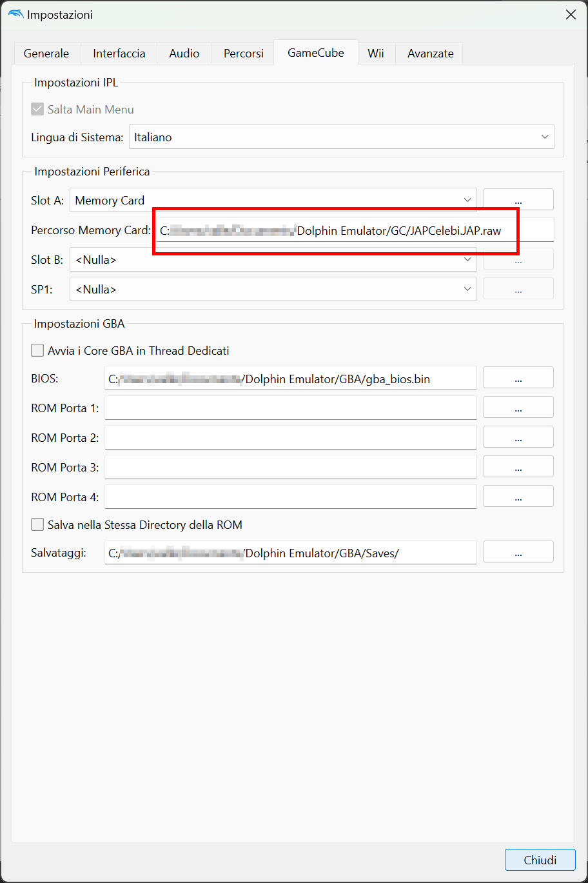Switch to the Generale tab
Image resolution: width=588 pixels, height=883 pixels.
(x=46, y=54)
